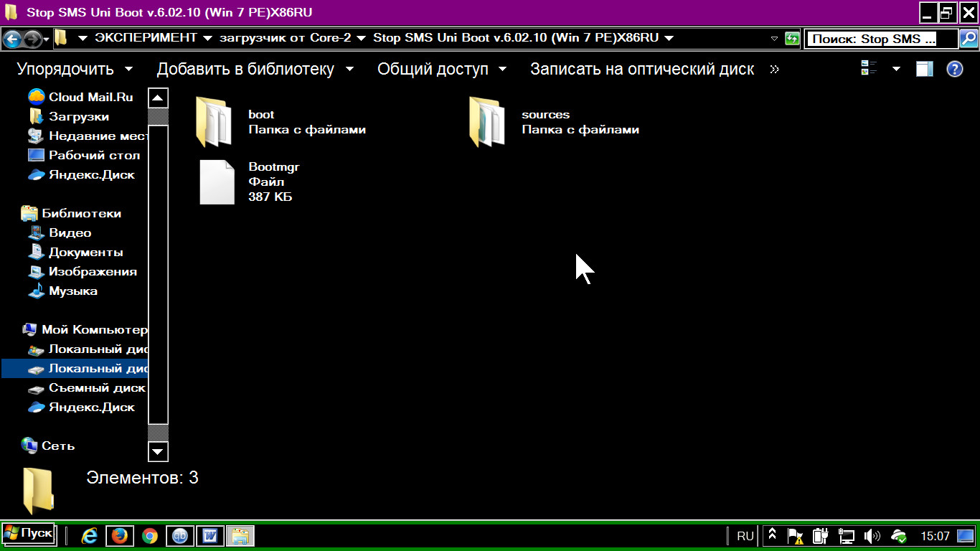The image size is (980, 551).
Task: Open network tray icon
Action: tap(847, 536)
